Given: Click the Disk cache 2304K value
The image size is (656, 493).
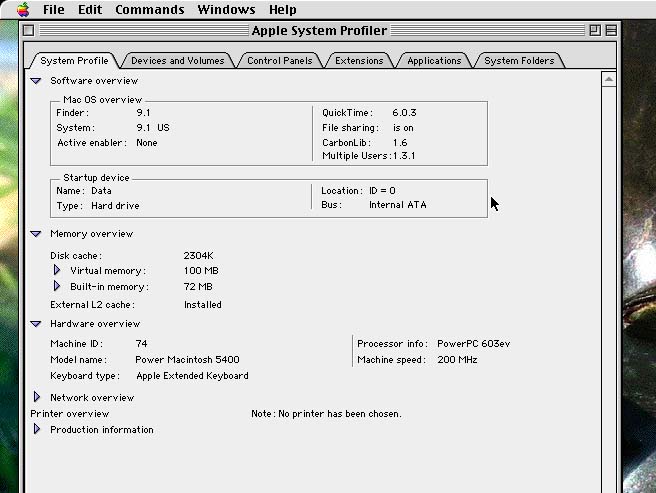Looking at the screenshot, I should point(198,256).
